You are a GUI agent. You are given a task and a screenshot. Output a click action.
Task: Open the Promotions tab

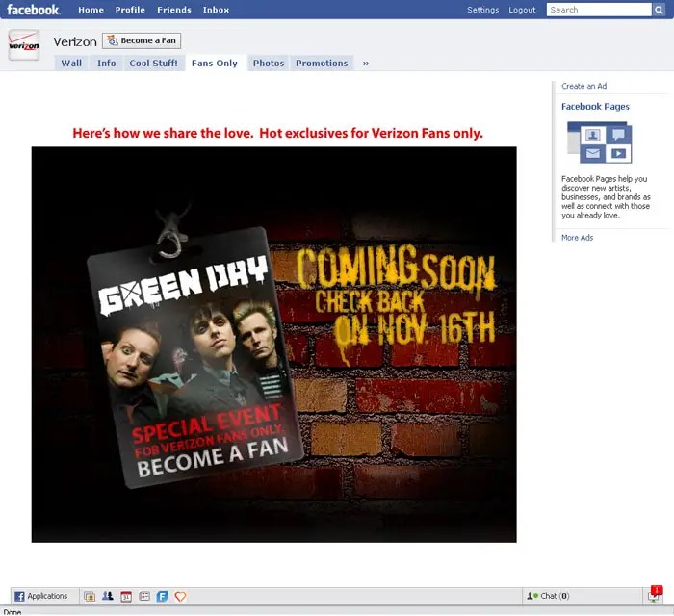tap(322, 64)
